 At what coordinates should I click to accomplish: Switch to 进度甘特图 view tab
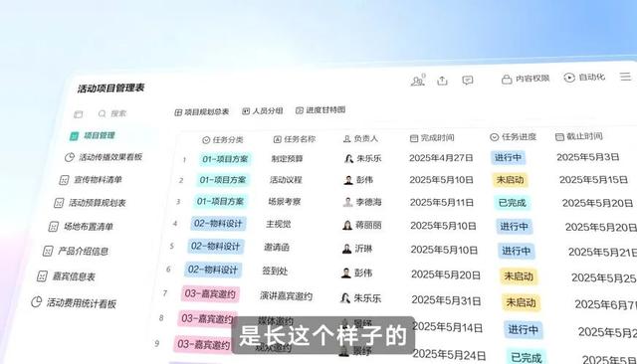point(320,110)
